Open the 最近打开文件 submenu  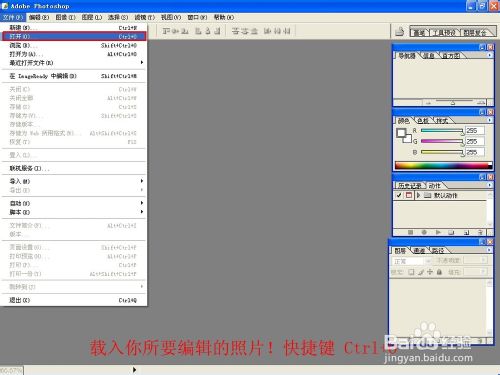coord(74,63)
